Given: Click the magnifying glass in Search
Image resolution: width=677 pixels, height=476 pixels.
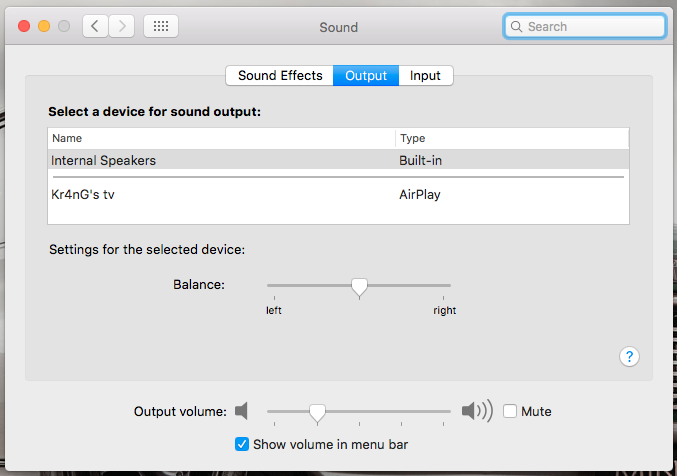Looking at the screenshot, I should click(x=516, y=27).
